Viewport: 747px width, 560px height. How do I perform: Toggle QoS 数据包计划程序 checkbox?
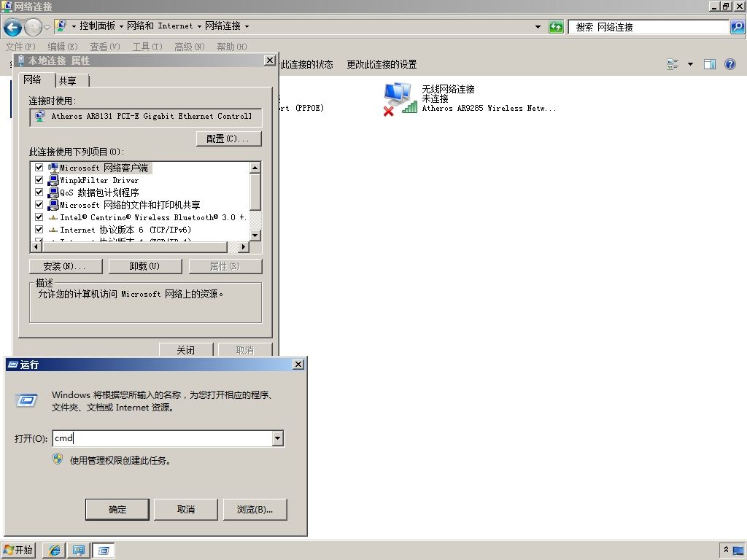[x=39, y=192]
